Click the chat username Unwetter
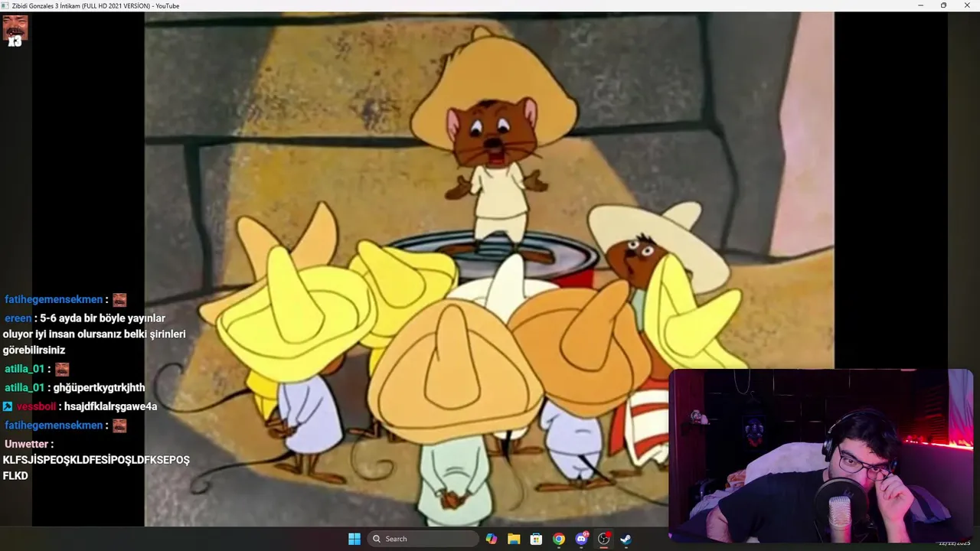The width and height of the screenshot is (980, 551). tap(27, 444)
